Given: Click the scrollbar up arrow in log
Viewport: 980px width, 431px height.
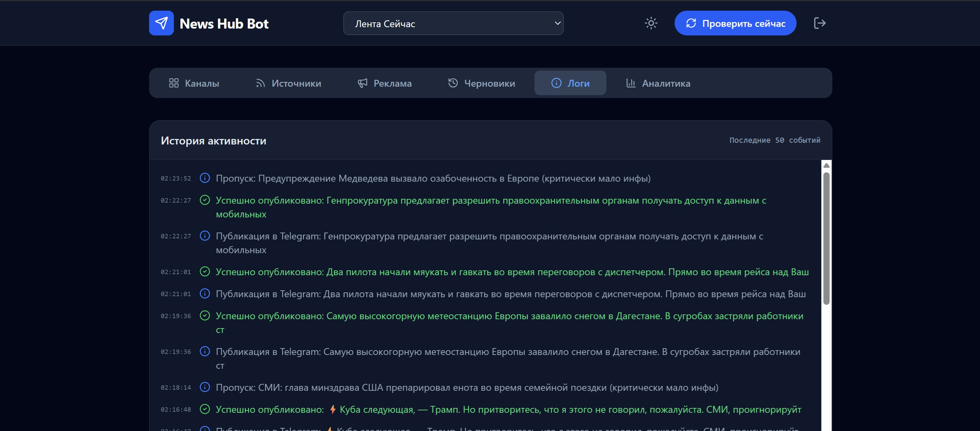Looking at the screenshot, I should click(826, 165).
